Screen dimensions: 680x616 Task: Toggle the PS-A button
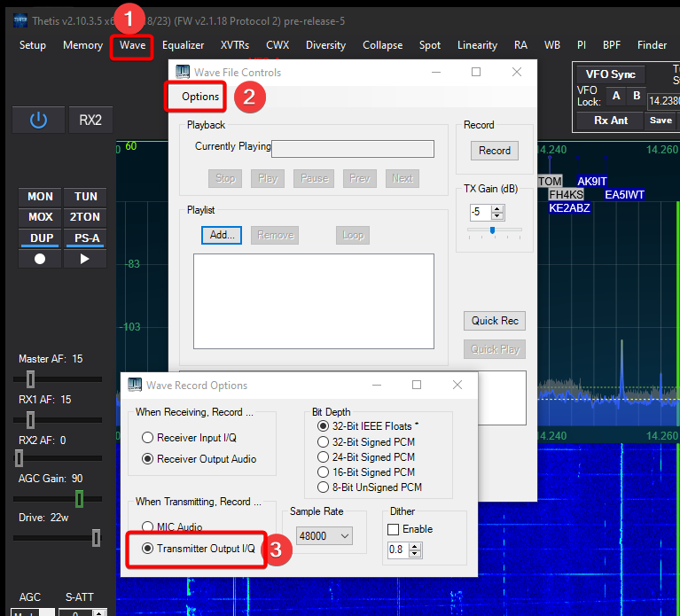pyautogui.click(x=87, y=238)
